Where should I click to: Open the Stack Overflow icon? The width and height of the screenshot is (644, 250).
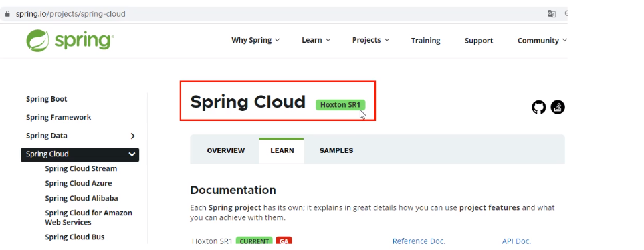coord(558,107)
